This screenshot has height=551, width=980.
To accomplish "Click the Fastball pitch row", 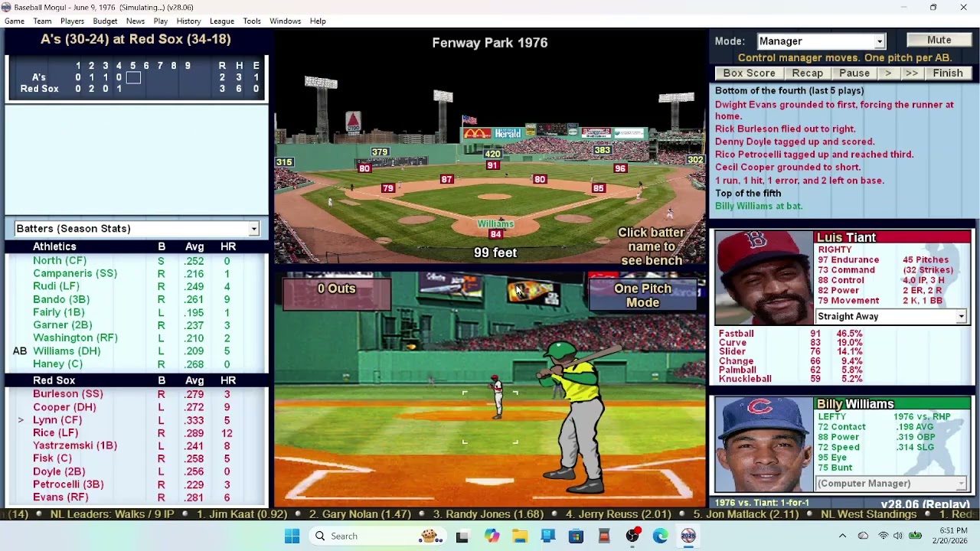I will click(x=792, y=334).
